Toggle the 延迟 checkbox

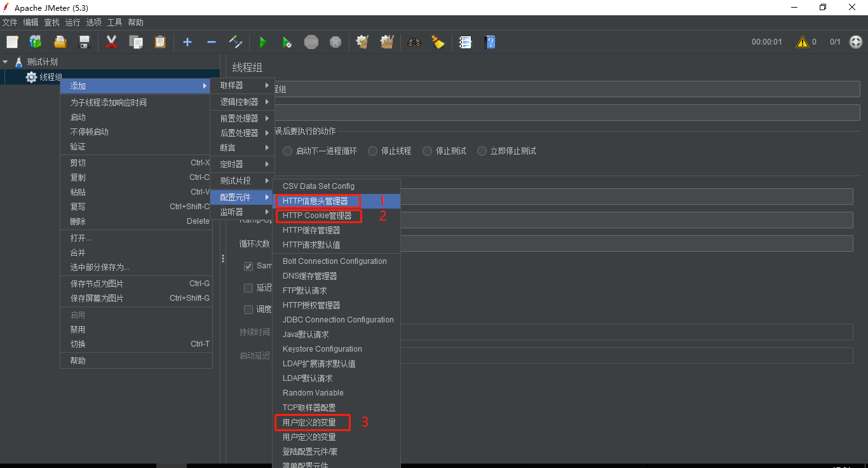(x=248, y=288)
